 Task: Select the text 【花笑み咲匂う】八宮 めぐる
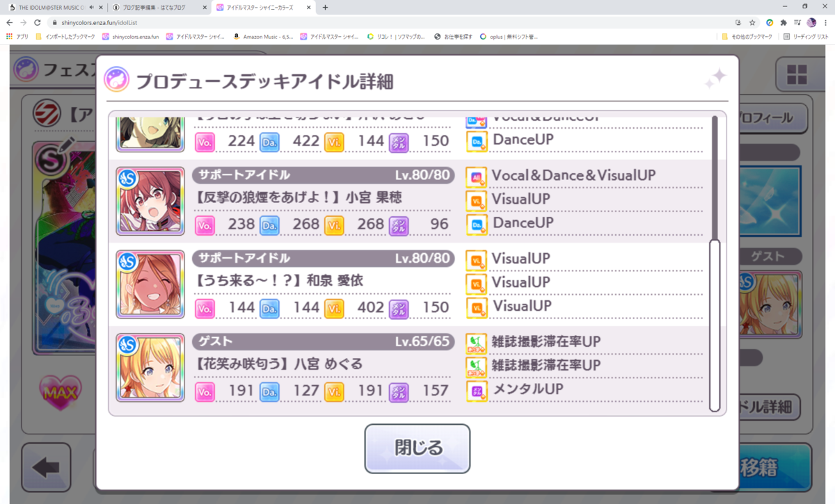pyautogui.click(x=280, y=364)
